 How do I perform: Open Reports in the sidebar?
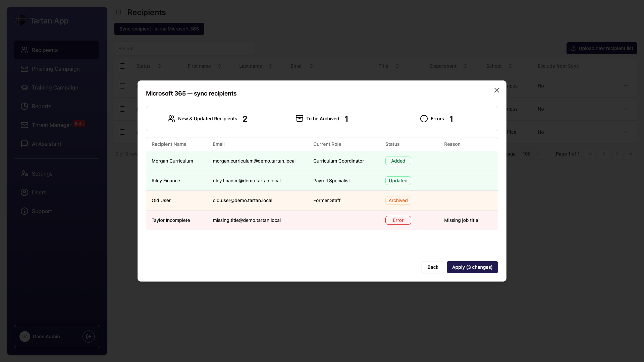[56, 106]
